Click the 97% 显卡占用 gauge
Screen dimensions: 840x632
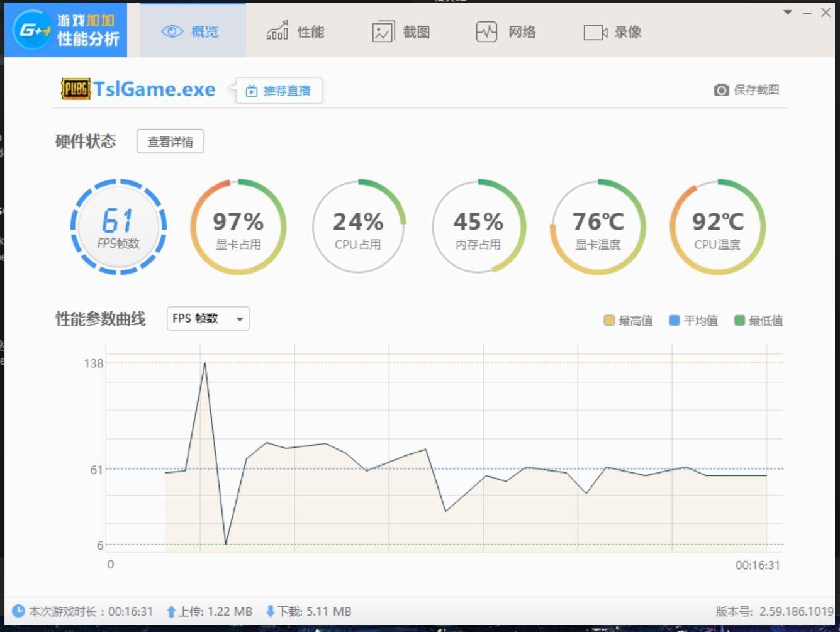pos(238,227)
